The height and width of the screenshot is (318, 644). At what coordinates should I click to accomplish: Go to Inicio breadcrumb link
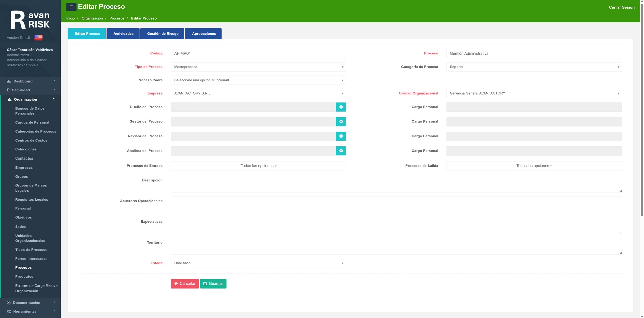pos(70,18)
